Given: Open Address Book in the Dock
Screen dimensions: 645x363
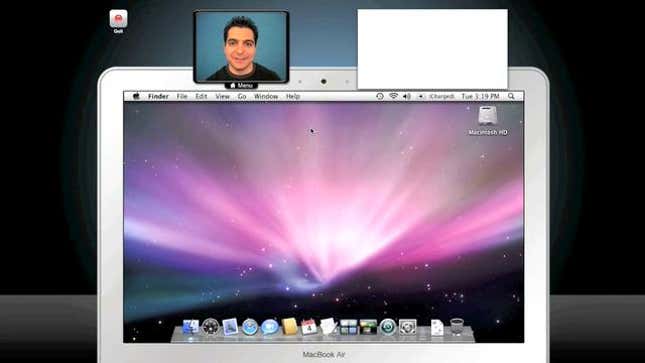Looking at the screenshot, I should click(x=289, y=327).
